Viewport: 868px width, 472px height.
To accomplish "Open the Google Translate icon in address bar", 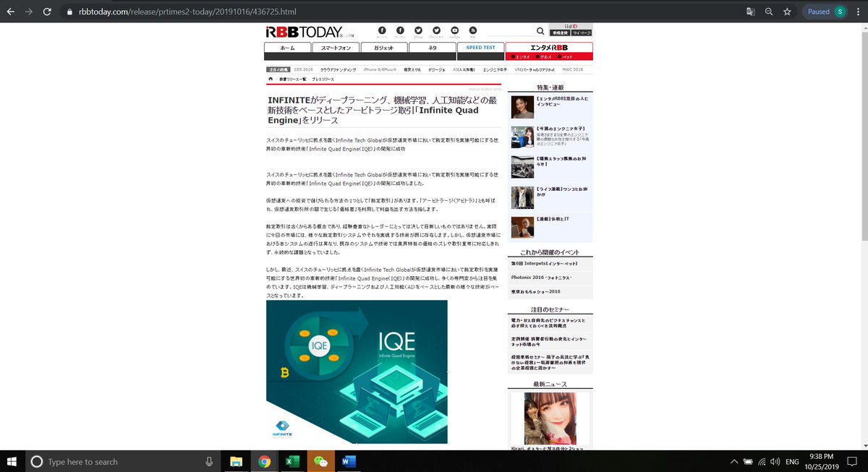I will 751,12.
